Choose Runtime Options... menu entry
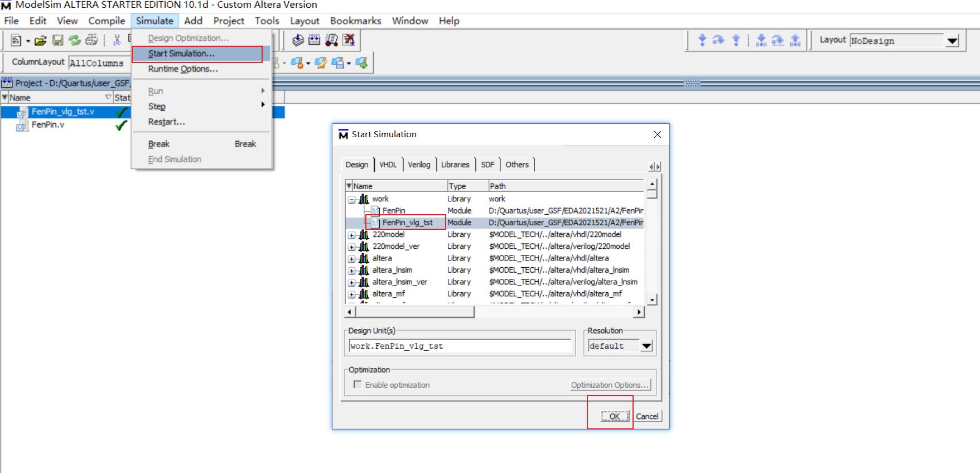The height and width of the screenshot is (473, 980). click(x=201, y=69)
